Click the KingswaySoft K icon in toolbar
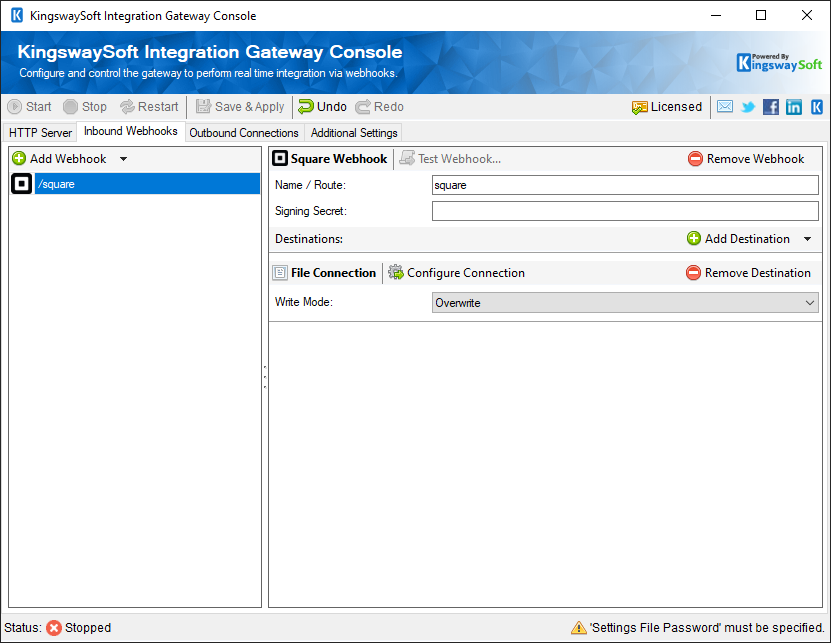 pyautogui.click(x=817, y=107)
